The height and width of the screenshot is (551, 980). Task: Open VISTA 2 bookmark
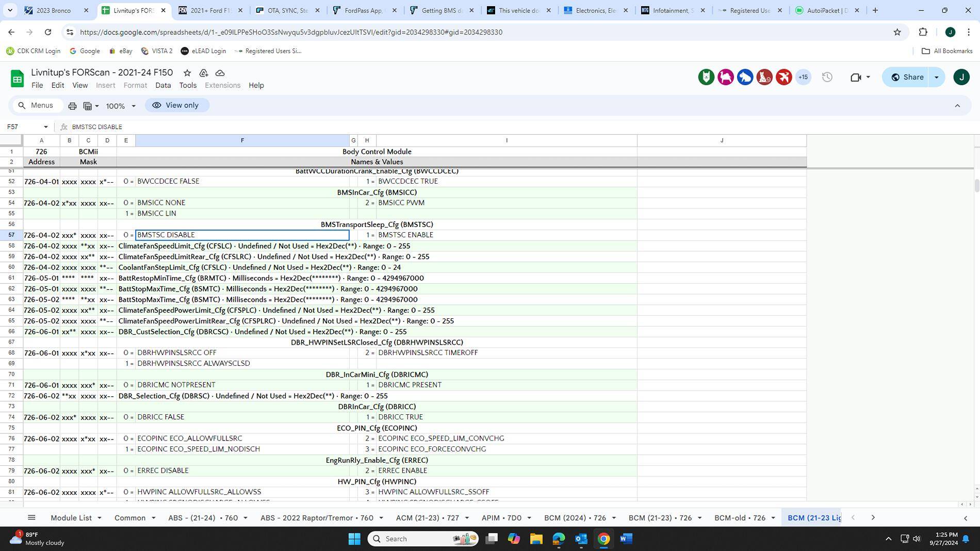[x=157, y=51]
